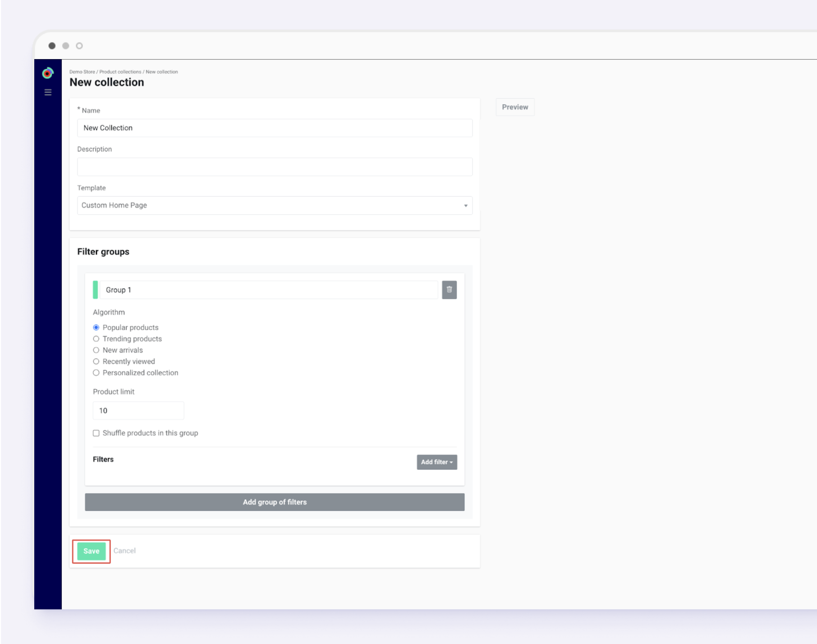Click the app logo in sidebar

pyautogui.click(x=48, y=73)
